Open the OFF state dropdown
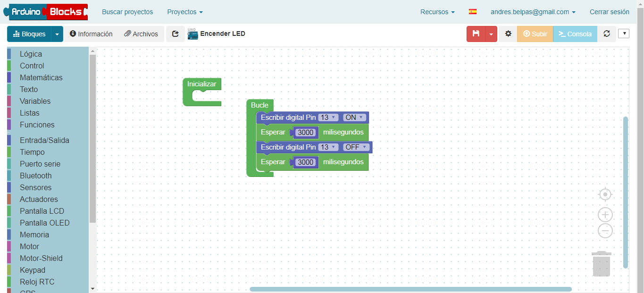 click(356, 147)
